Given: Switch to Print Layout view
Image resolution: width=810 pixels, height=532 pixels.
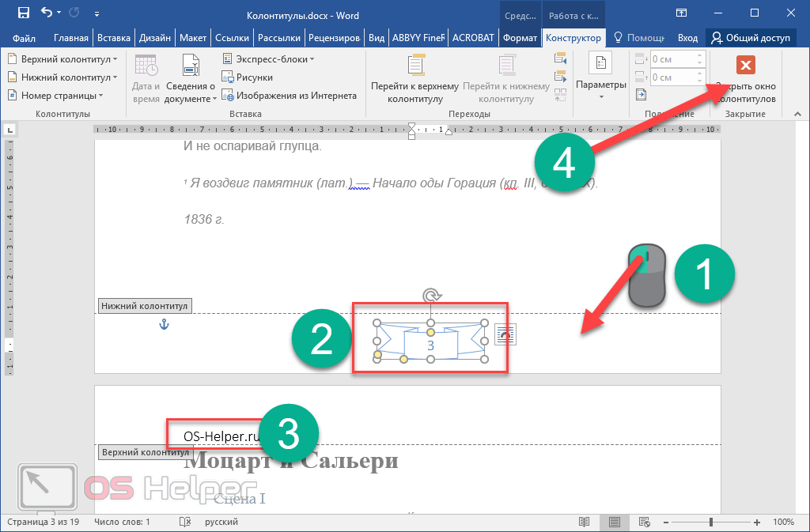Looking at the screenshot, I should 615,522.
